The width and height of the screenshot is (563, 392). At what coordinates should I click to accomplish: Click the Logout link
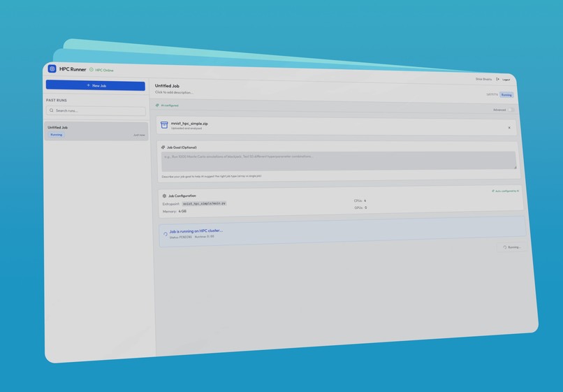506,80
